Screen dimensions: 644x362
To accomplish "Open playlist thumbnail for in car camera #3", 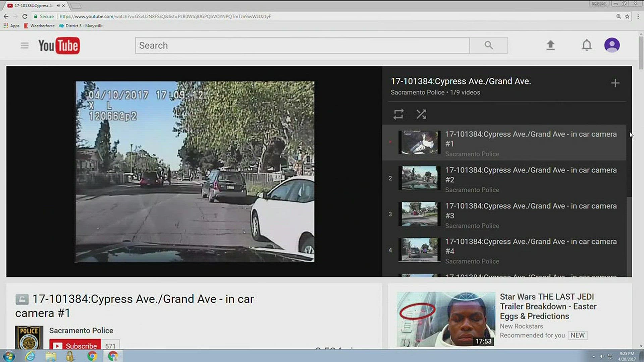I will click(419, 214).
